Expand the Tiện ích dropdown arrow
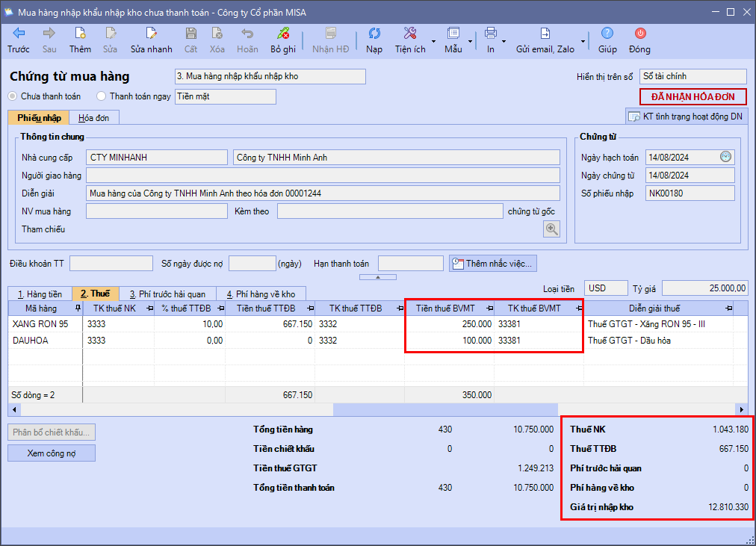756x546 pixels. point(433,41)
